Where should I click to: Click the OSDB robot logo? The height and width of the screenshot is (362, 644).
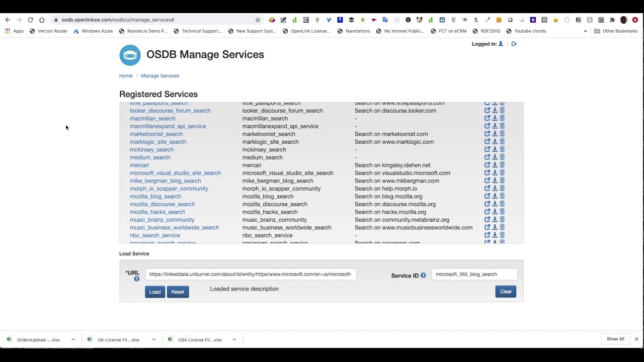coord(130,55)
